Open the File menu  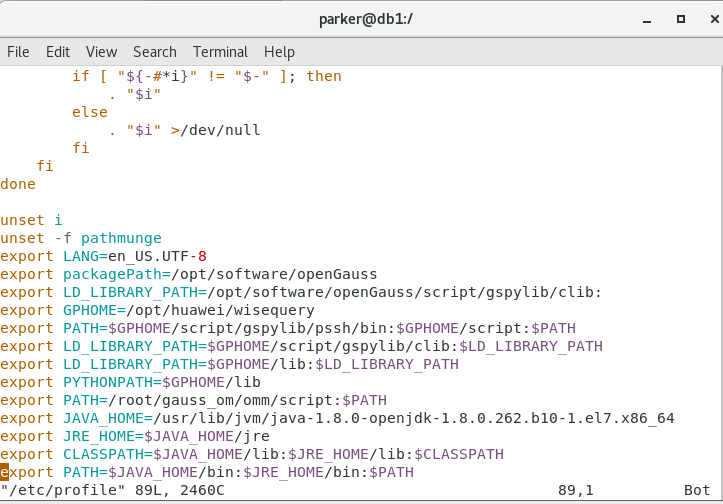coord(18,52)
